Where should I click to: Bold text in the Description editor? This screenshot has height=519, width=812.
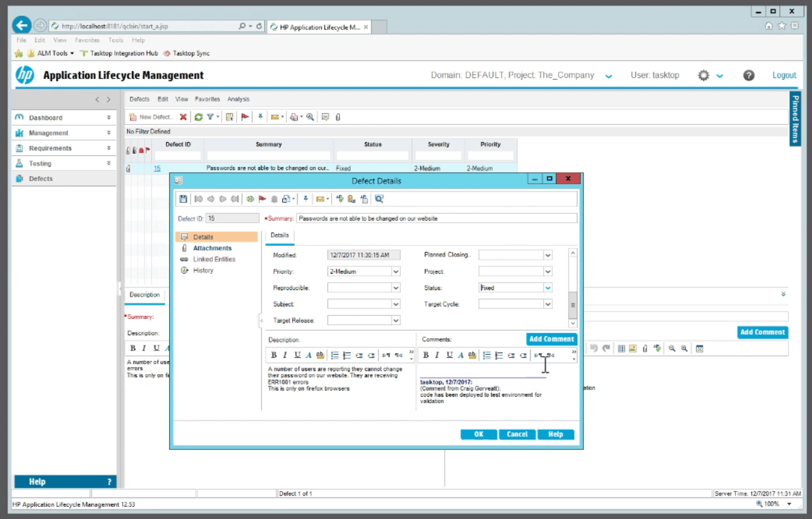pos(274,355)
